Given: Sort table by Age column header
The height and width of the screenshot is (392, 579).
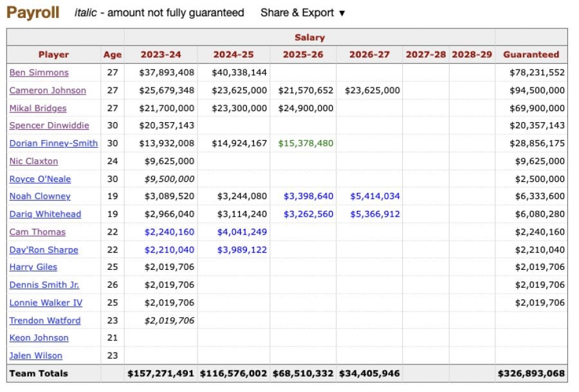Looking at the screenshot, I should pos(112,55).
